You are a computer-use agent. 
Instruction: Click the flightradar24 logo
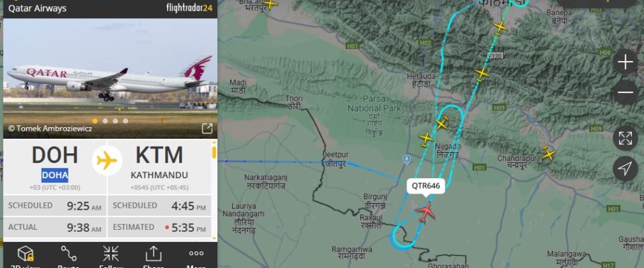(x=189, y=8)
